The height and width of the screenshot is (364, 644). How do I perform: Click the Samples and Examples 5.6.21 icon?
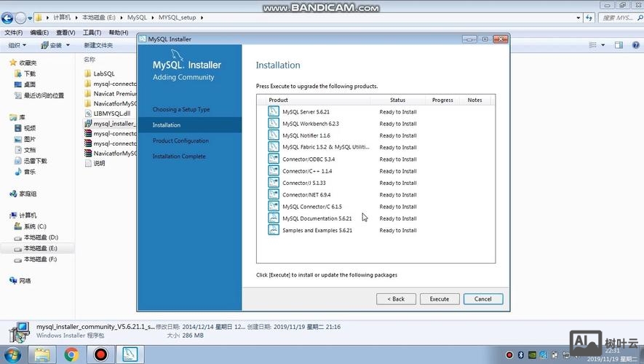[273, 230]
